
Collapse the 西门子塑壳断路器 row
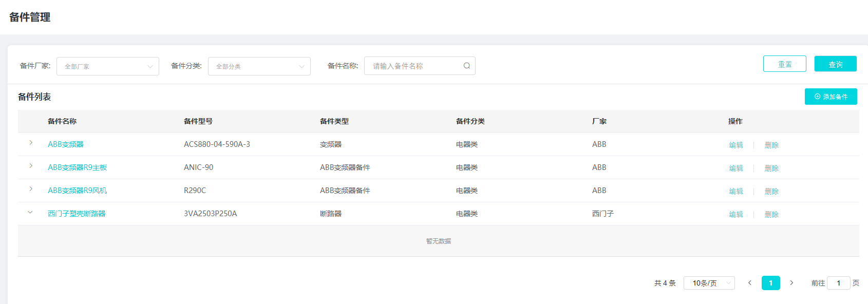[x=30, y=212]
